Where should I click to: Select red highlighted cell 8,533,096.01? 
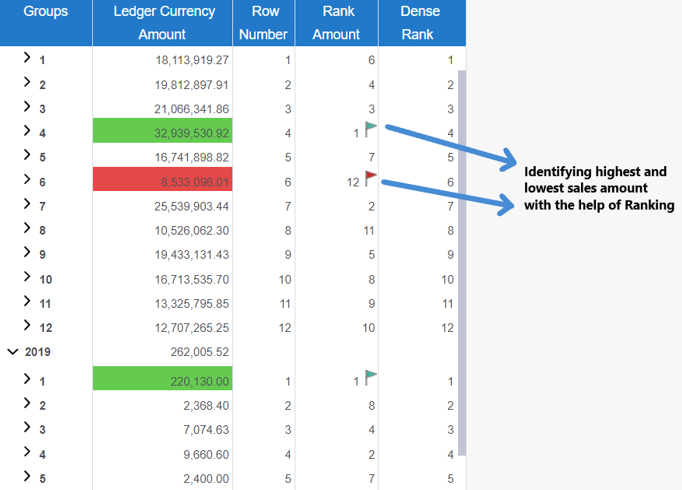coord(163,181)
